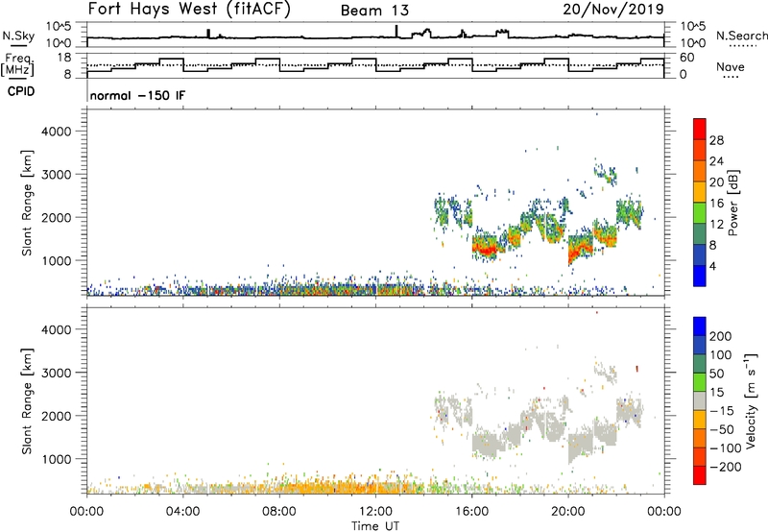Viewport: 768px width, 532px height.
Task: Click the '12:00' time axis label
Action: click(x=375, y=512)
